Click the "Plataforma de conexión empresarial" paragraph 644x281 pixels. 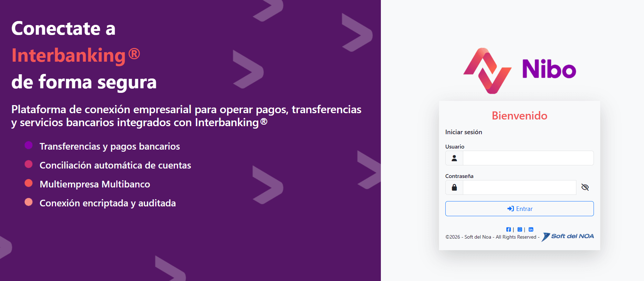tap(186, 116)
